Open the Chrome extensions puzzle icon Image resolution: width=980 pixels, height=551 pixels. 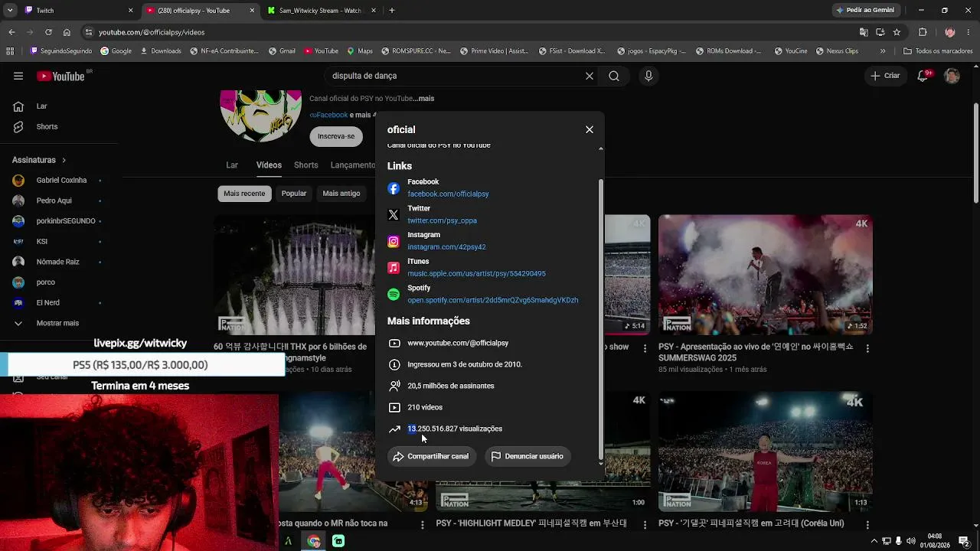[x=923, y=32]
